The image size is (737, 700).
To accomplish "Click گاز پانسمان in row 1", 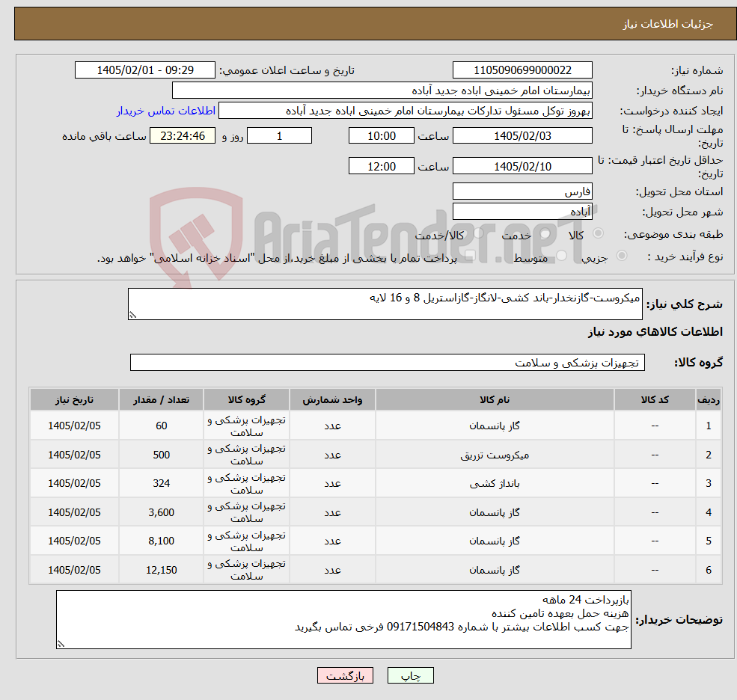I will coord(495,426).
